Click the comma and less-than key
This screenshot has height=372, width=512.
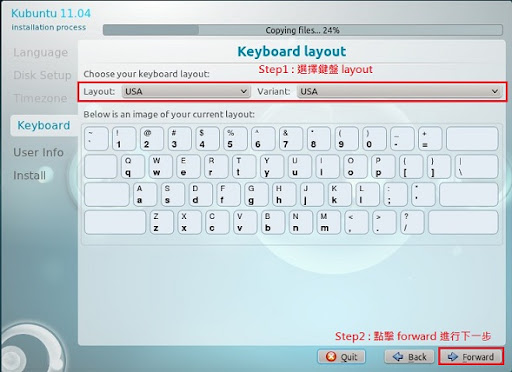[356, 222]
